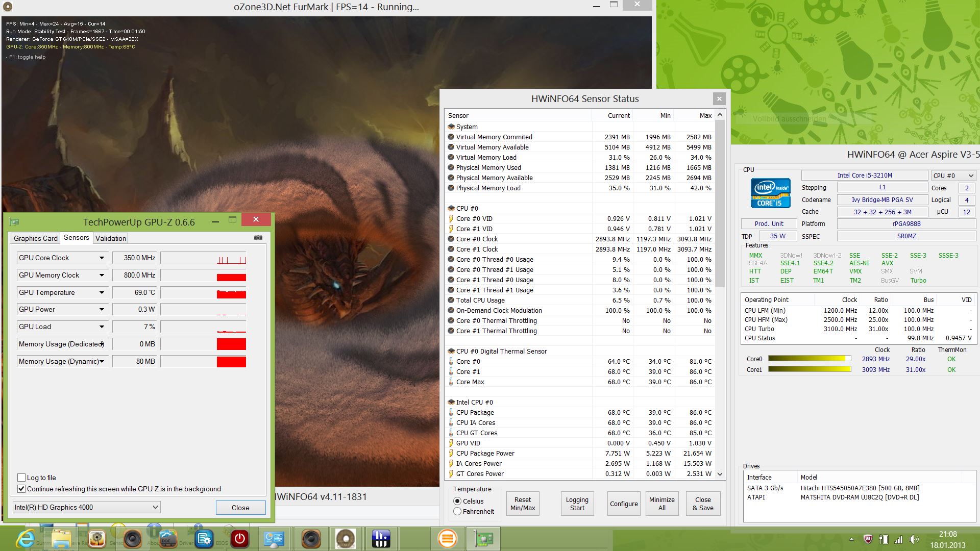Switch to GPU-Z taskbar icon

[x=483, y=539]
